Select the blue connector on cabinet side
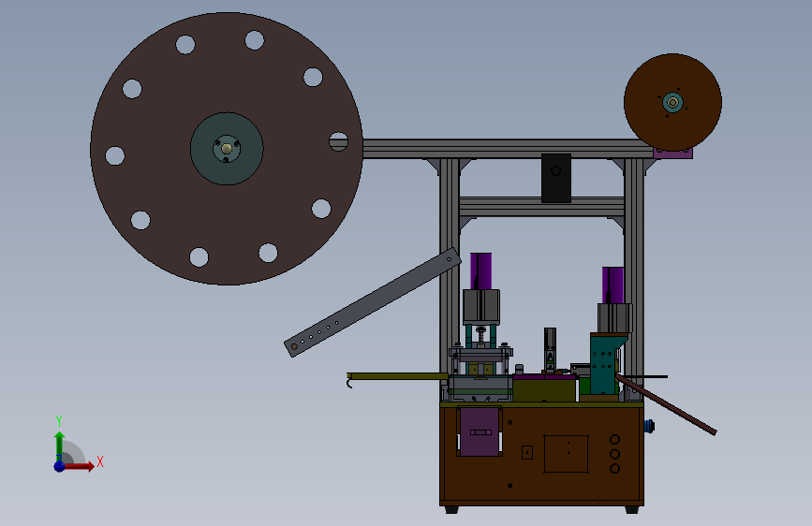The image size is (812, 526). click(x=649, y=426)
